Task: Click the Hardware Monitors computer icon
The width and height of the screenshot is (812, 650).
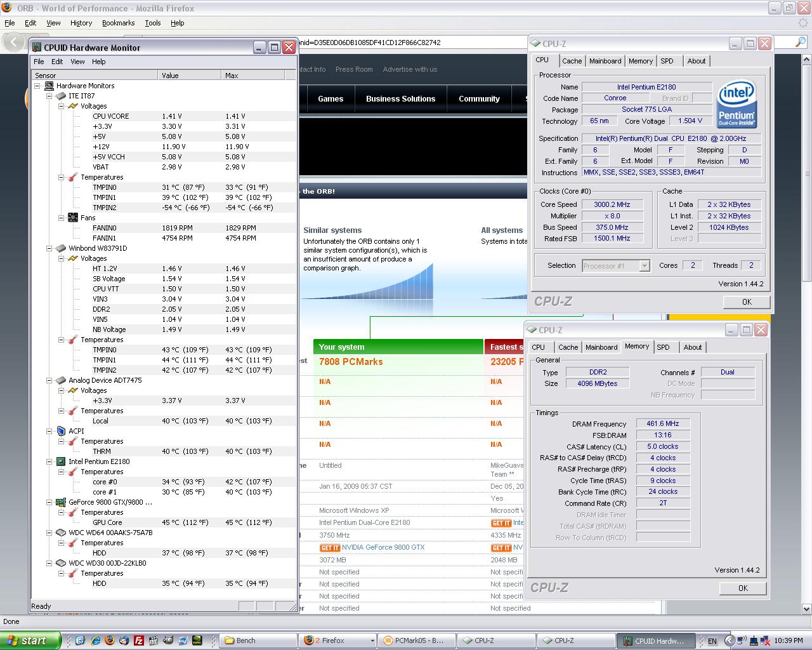Action: 49,86
